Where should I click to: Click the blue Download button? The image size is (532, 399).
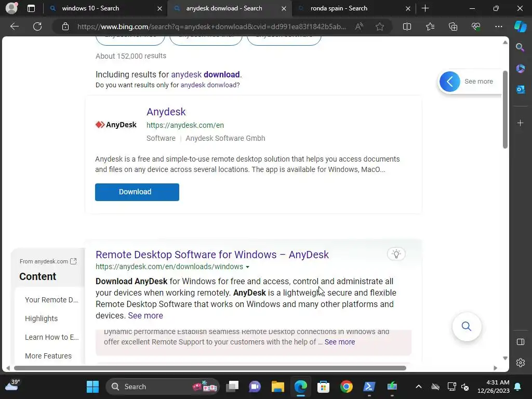tap(137, 192)
